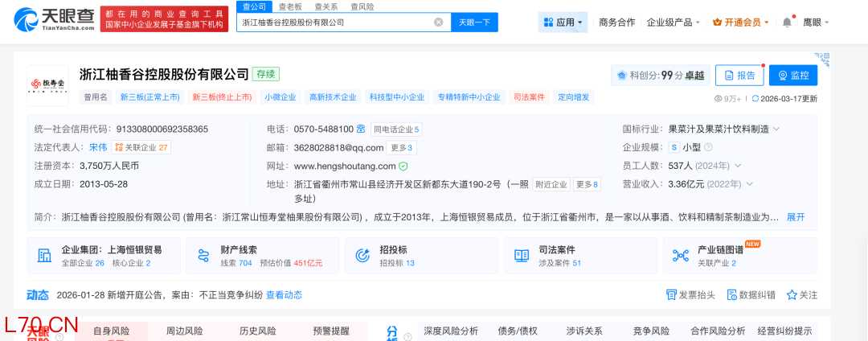Click 展开 to expand the company intro
Viewport: 868px width, 341px height.
[x=796, y=217]
